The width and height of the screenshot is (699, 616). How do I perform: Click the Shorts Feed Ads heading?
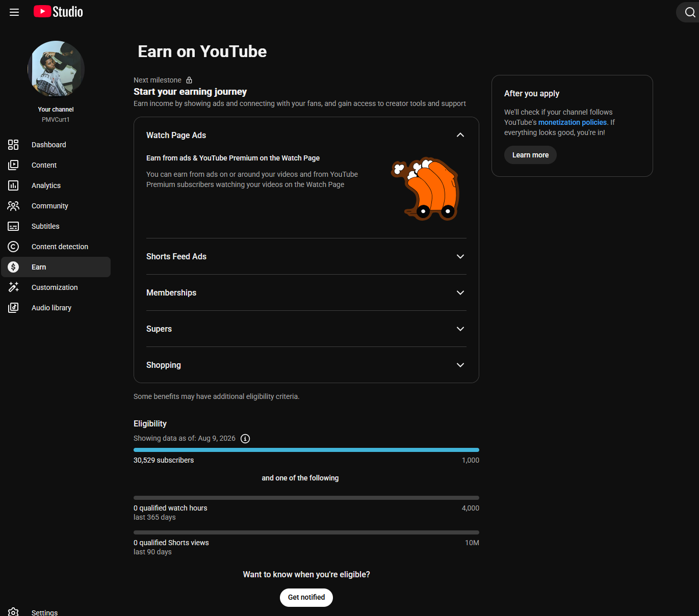coord(176,256)
